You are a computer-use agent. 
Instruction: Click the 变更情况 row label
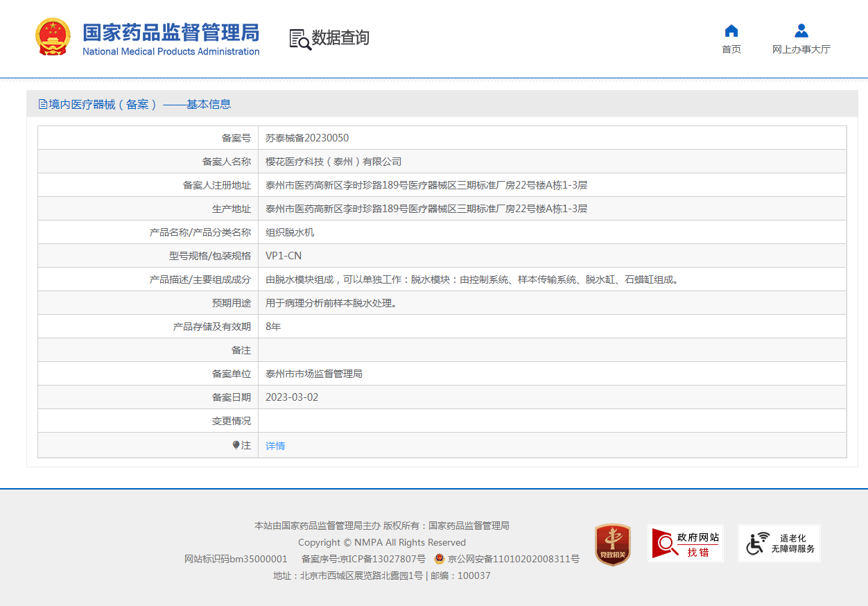(232, 421)
